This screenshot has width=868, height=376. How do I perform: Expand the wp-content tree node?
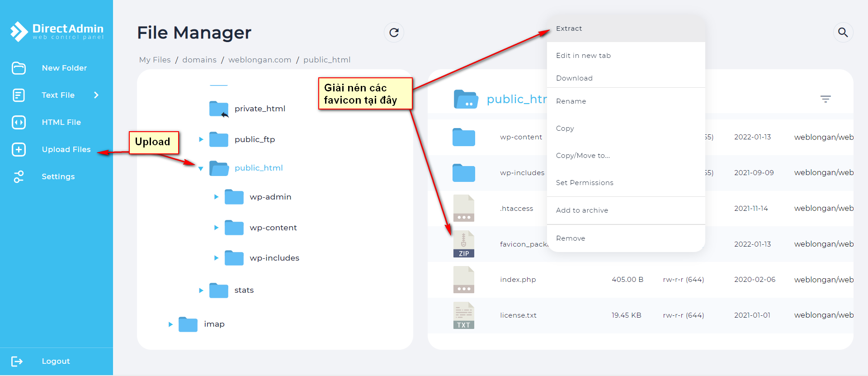(x=216, y=228)
